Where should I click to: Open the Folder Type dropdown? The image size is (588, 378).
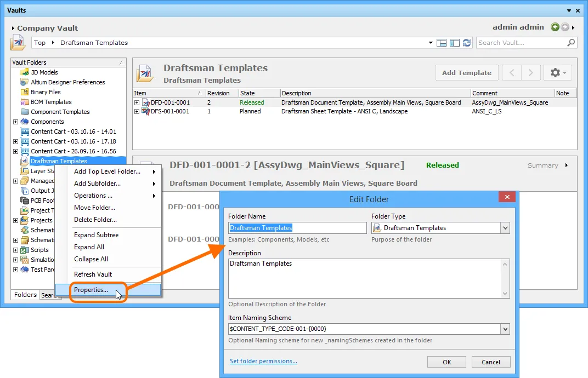point(505,228)
